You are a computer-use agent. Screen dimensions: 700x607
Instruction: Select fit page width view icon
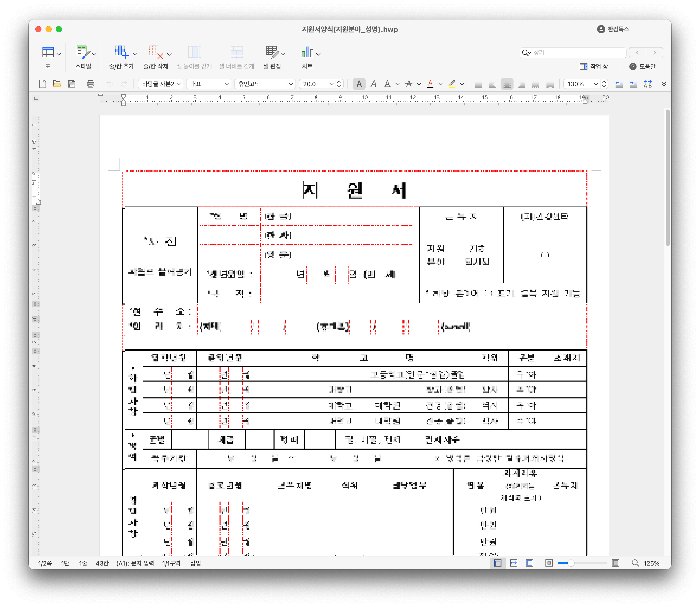click(x=514, y=563)
